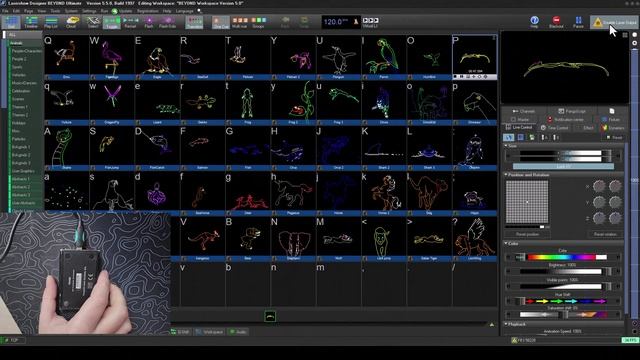Open the Help button
Viewport: 640px width, 360px height.
(534, 22)
